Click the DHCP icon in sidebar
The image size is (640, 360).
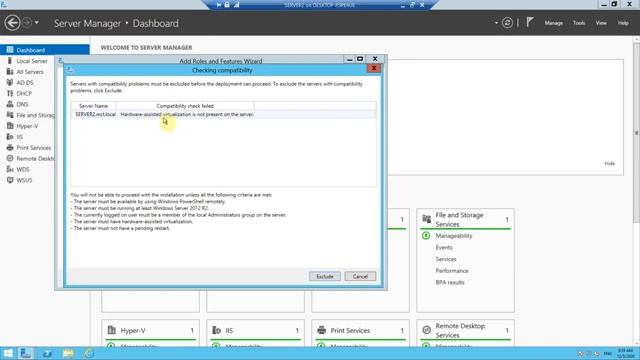[10, 93]
